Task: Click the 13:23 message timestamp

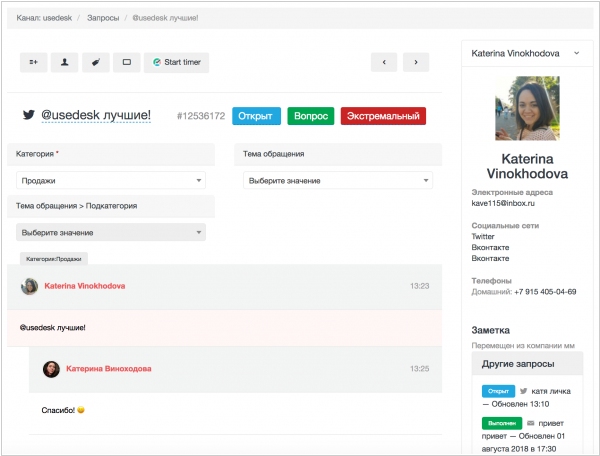Action: (x=419, y=286)
